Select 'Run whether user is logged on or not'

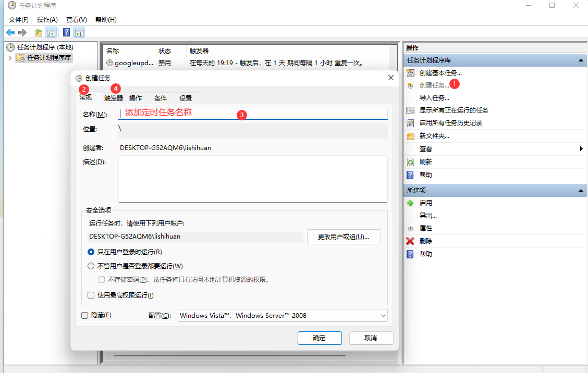[x=91, y=266]
